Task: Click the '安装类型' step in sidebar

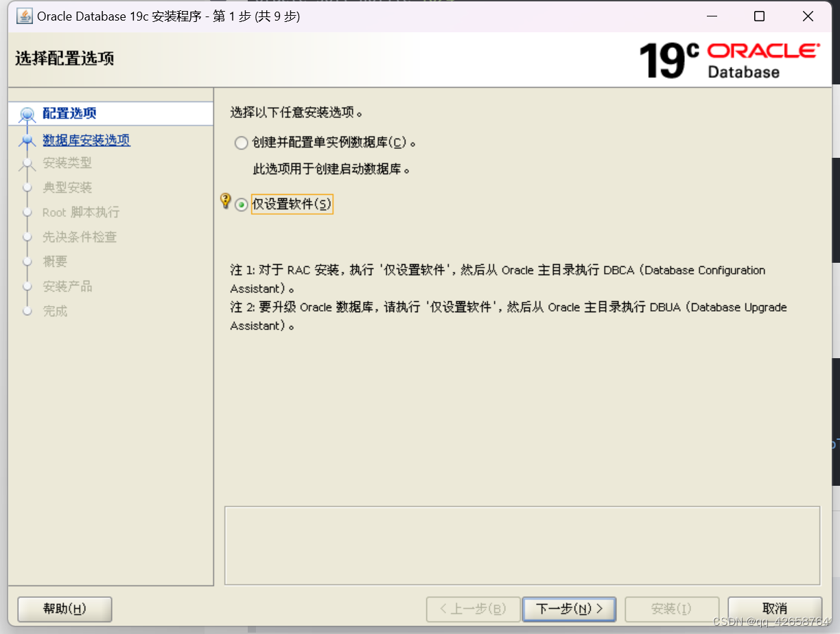Action: (67, 163)
